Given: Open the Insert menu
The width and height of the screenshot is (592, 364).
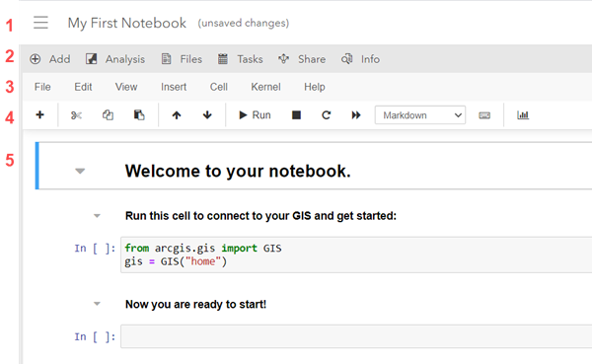Looking at the screenshot, I should coord(174,87).
